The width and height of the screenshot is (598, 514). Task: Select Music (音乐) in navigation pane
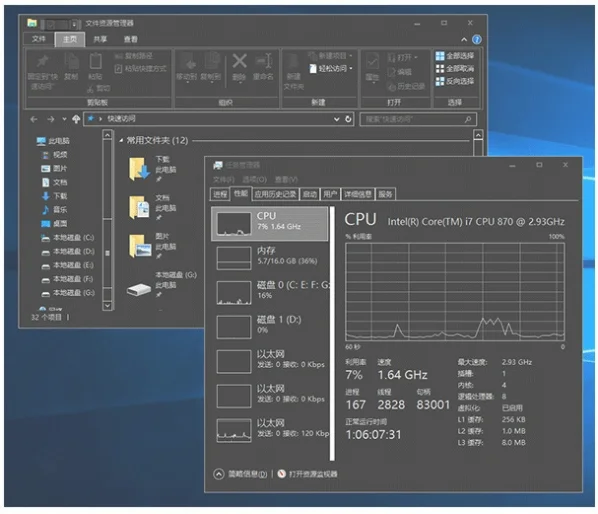(55, 210)
